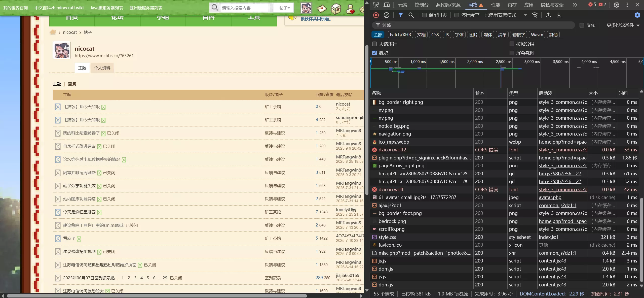Search within network requests
Screen dimensions: 644x298
411,15
